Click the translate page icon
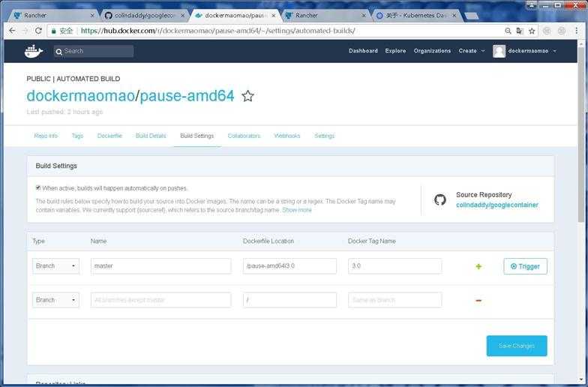This screenshot has height=387, width=588. [520, 31]
